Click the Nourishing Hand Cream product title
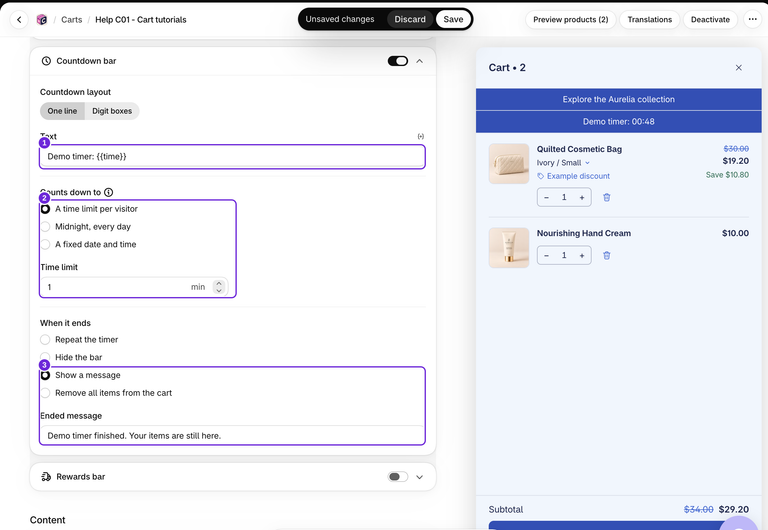The height and width of the screenshot is (530, 768). tap(584, 234)
